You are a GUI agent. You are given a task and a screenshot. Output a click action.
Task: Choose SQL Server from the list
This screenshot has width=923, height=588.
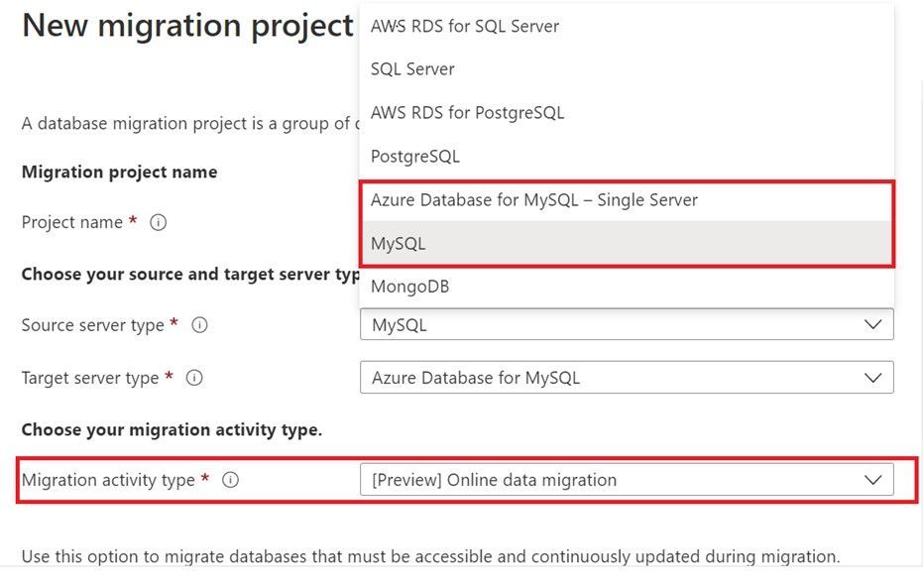click(412, 69)
